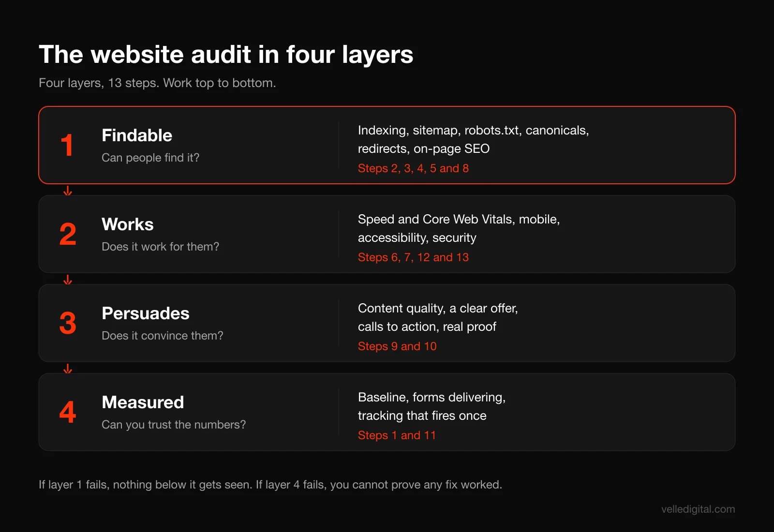
Task: Click the footer note starting 'If layer 1 fails'
Action: (x=270, y=485)
